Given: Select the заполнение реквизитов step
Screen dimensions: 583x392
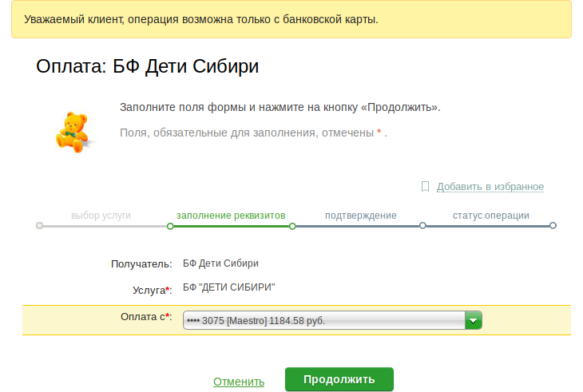Looking at the screenshot, I should pos(231,216).
